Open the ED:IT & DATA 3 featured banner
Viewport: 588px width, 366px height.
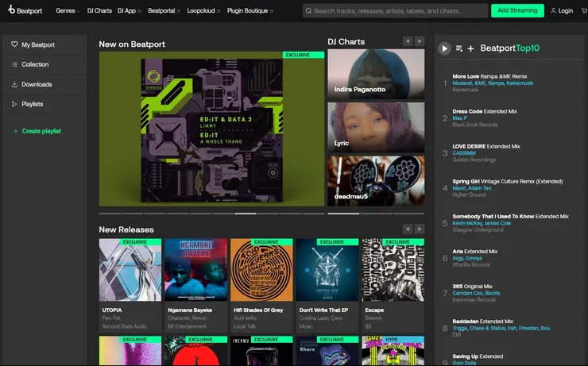click(211, 129)
